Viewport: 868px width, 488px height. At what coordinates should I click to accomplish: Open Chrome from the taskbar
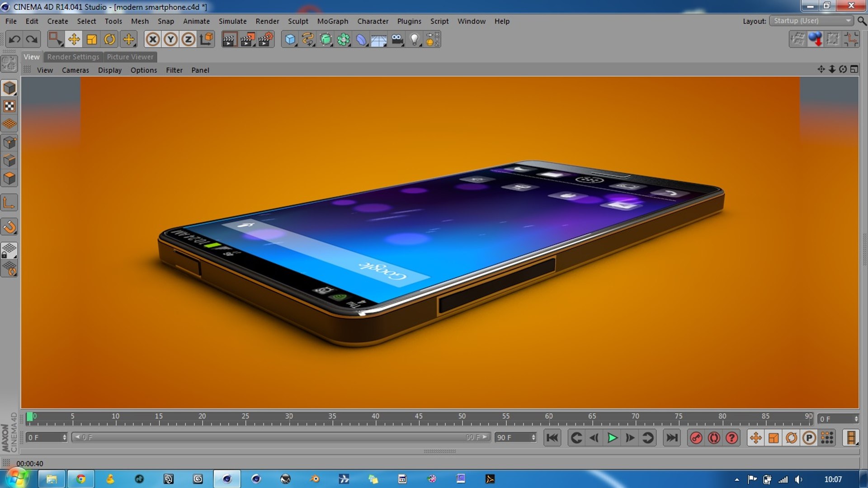point(81,479)
